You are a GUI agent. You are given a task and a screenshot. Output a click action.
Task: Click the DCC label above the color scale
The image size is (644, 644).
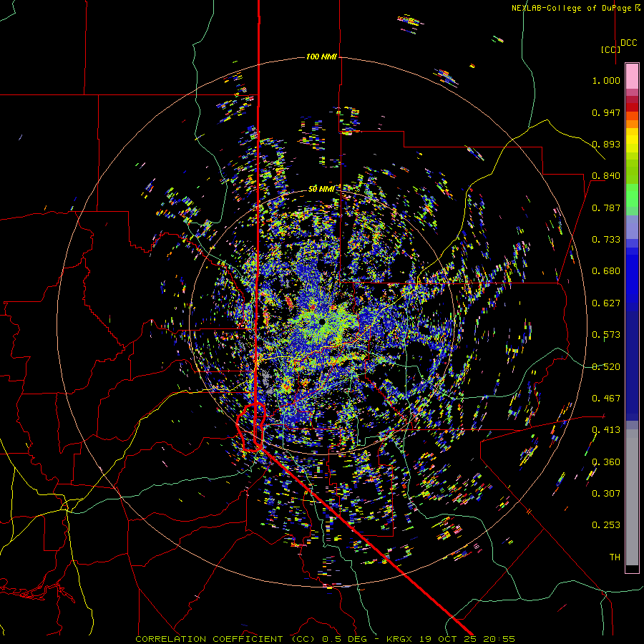(x=628, y=43)
